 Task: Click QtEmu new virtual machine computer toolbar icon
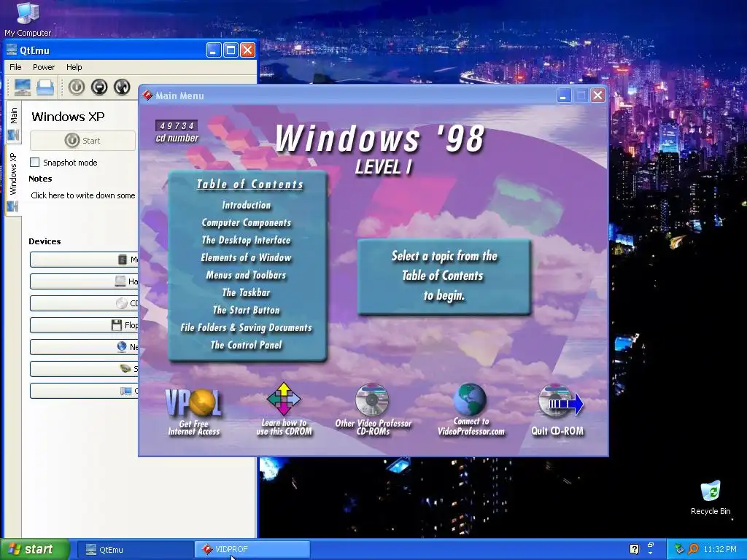point(23,87)
